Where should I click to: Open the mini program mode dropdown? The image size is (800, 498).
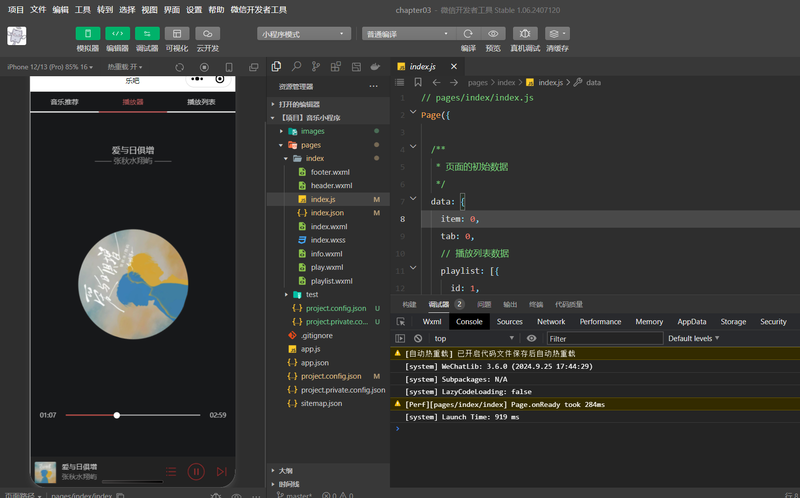[304, 34]
